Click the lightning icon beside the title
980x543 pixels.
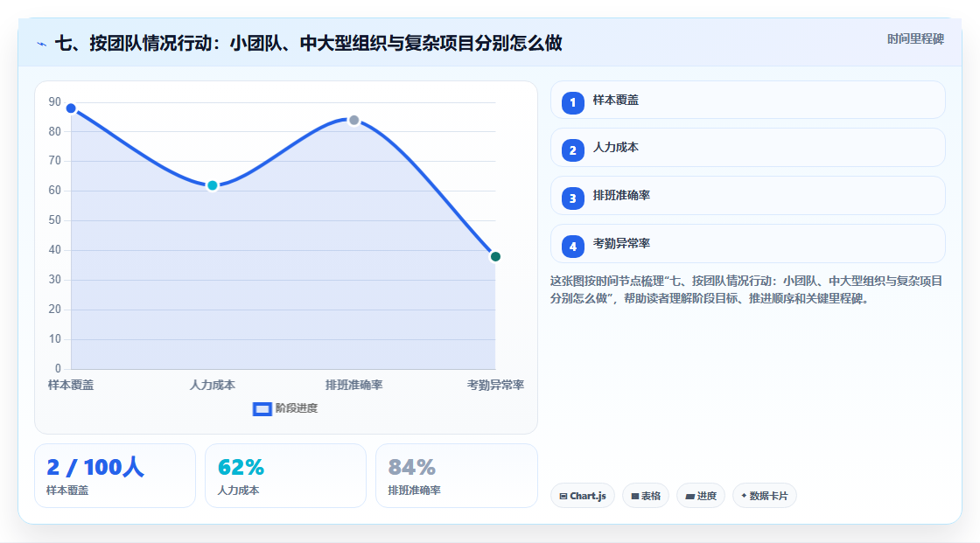point(42,44)
